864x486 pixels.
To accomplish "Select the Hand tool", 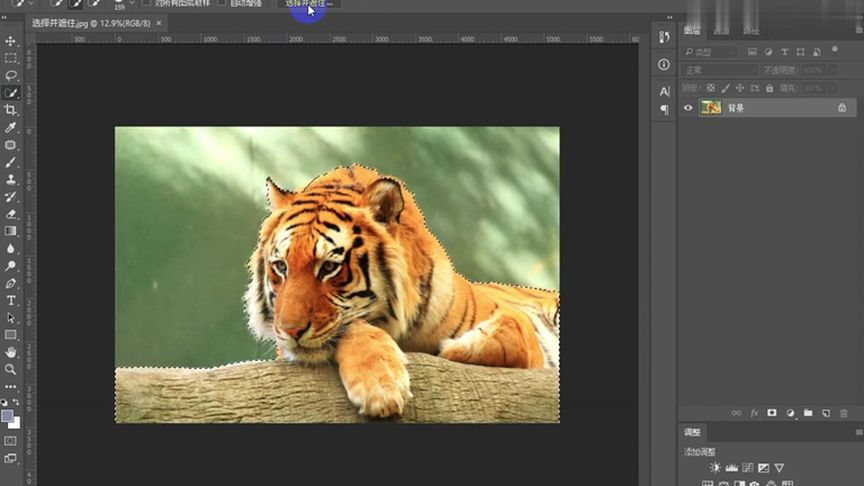I will coord(11,352).
